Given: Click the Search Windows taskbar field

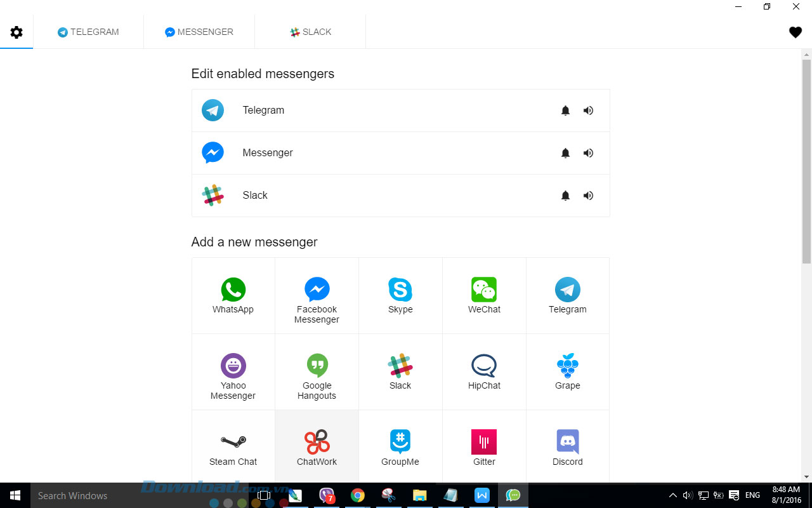Looking at the screenshot, I should 72,495.
